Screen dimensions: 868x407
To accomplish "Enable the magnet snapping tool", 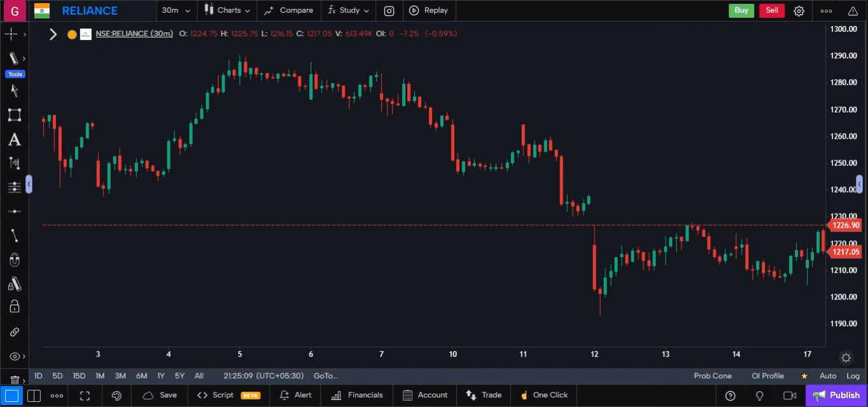I will [14, 259].
